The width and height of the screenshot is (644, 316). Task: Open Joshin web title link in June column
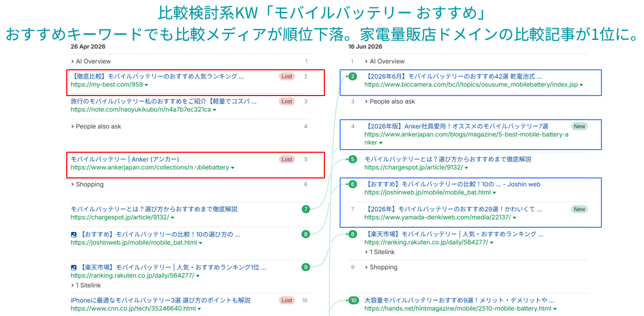[x=452, y=184]
